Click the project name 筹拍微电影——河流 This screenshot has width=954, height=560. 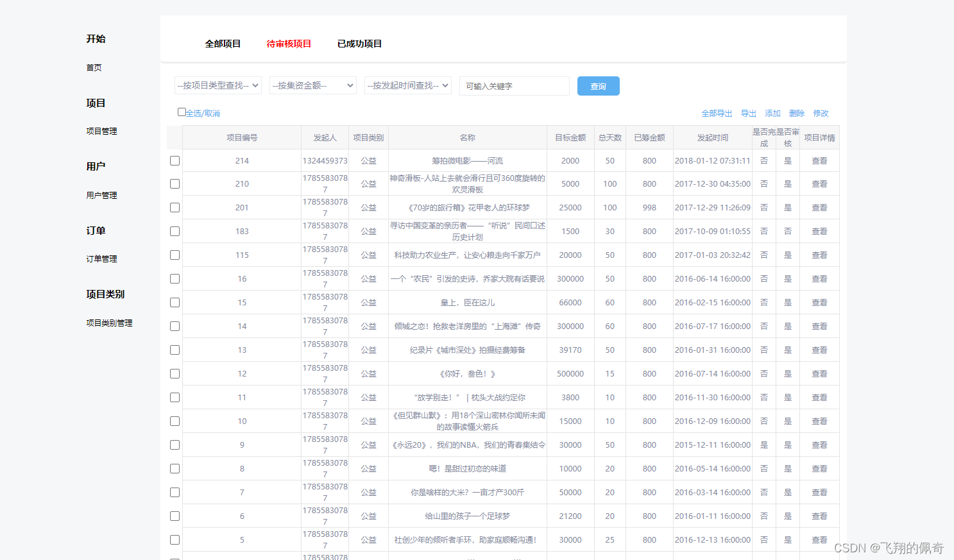(467, 160)
